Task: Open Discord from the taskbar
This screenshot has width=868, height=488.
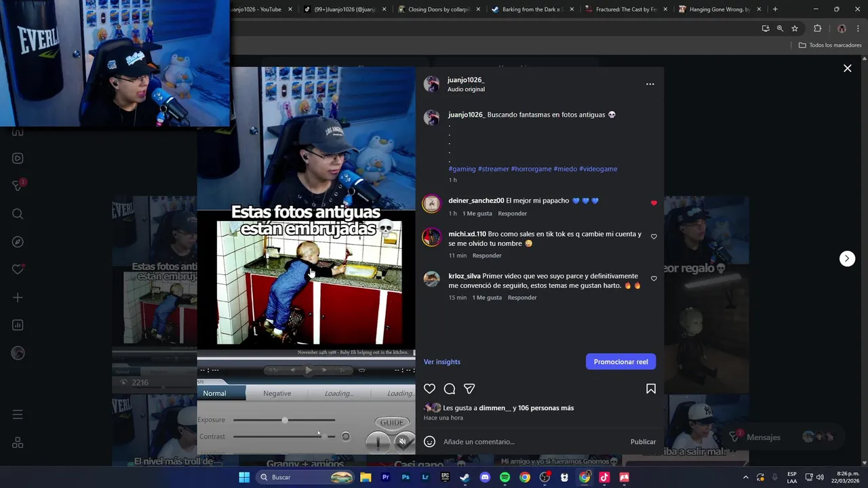Action: (x=485, y=477)
